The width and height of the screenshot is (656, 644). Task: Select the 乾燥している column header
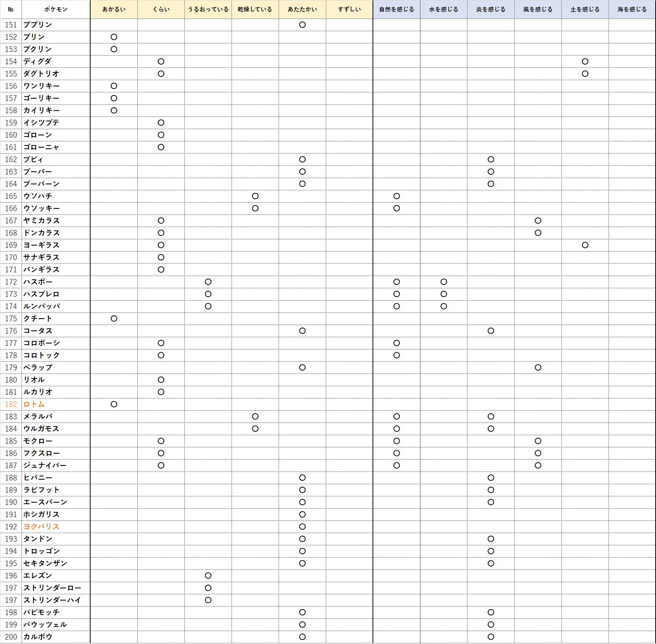255,9
